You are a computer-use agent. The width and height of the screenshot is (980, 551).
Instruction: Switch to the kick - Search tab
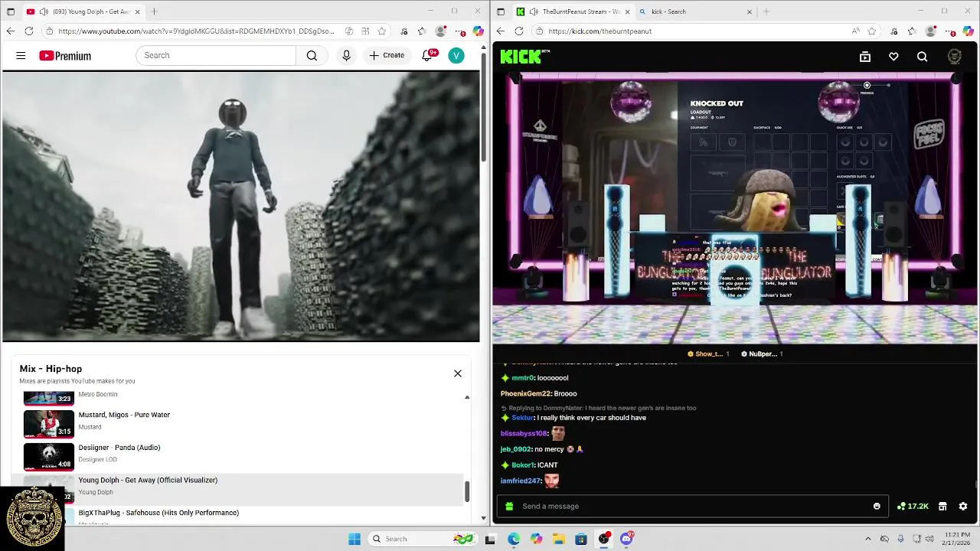697,11
